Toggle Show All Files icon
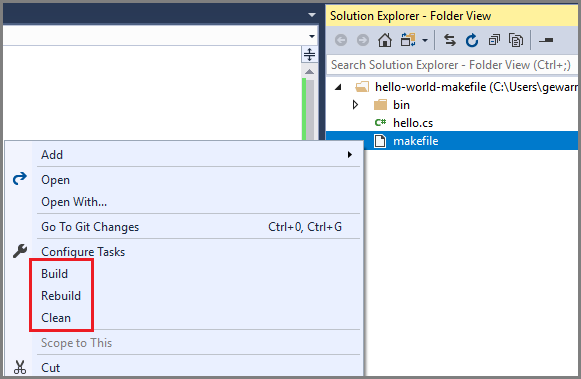The image size is (581, 379). coord(515,40)
